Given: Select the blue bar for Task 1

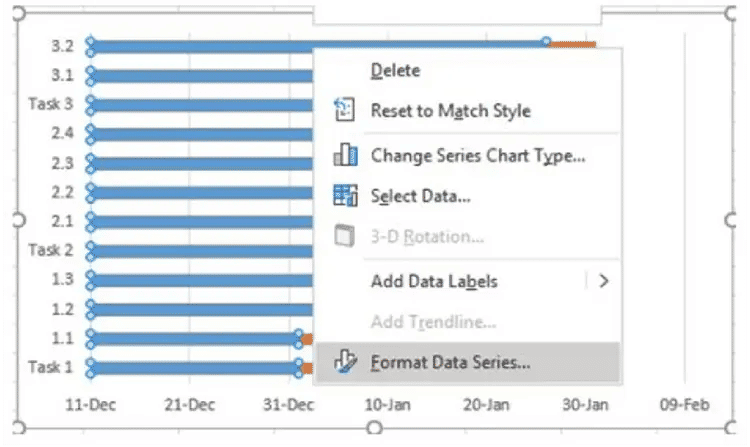Looking at the screenshot, I should pyautogui.click(x=195, y=368).
